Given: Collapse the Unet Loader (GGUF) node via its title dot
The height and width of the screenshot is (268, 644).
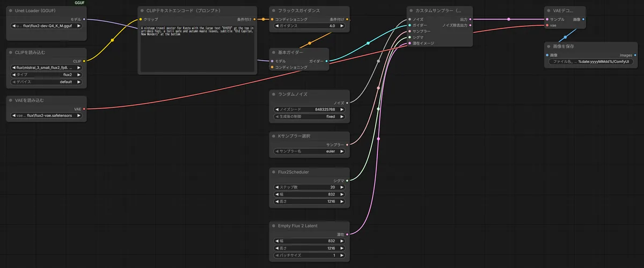Looking at the screenshot, I should tap(12, 10).
